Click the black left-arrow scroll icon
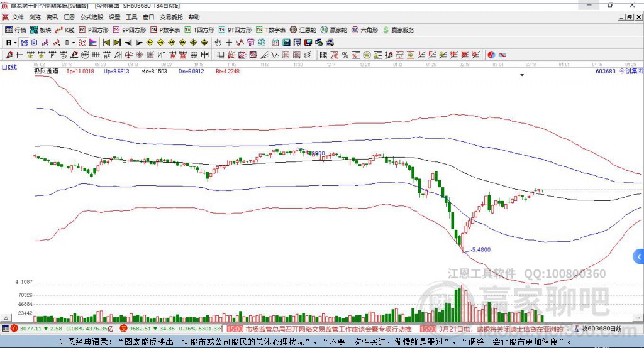The width and height of the screenshot is (644, 348). (x=128, y=43)
